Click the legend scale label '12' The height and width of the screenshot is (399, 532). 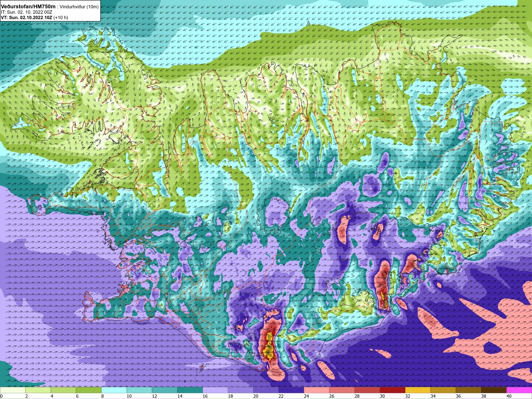coord(154,397)
